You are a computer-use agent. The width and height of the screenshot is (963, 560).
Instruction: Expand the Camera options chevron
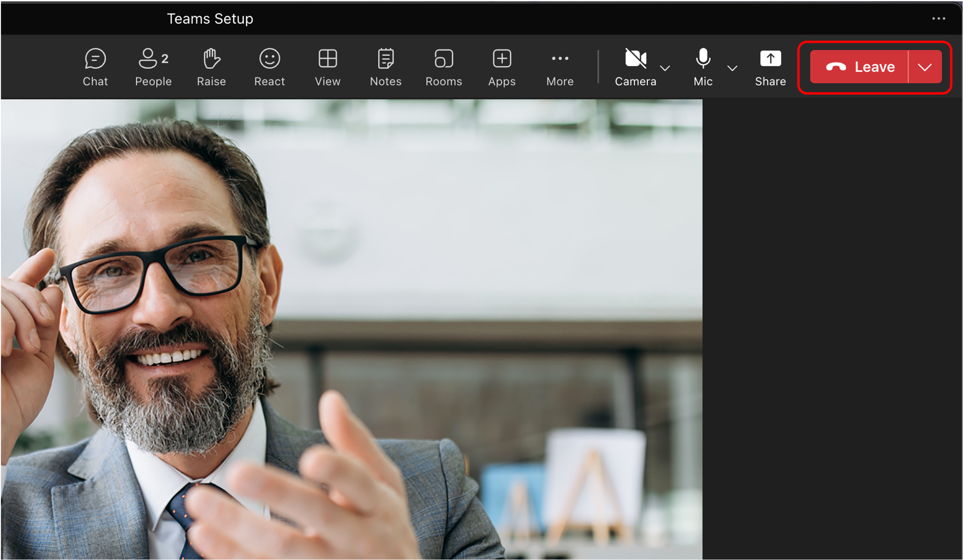(665, 68)
